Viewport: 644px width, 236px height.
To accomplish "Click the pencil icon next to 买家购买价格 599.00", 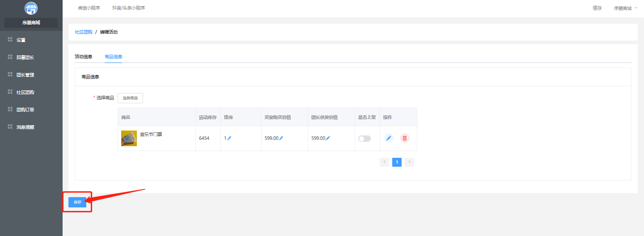I will (x=281, y=138).
